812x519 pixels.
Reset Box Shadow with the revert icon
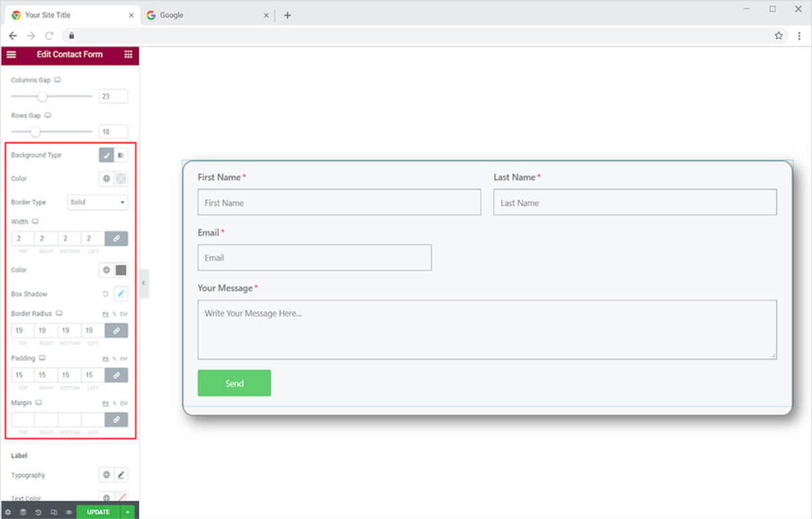tap(105, 294)
